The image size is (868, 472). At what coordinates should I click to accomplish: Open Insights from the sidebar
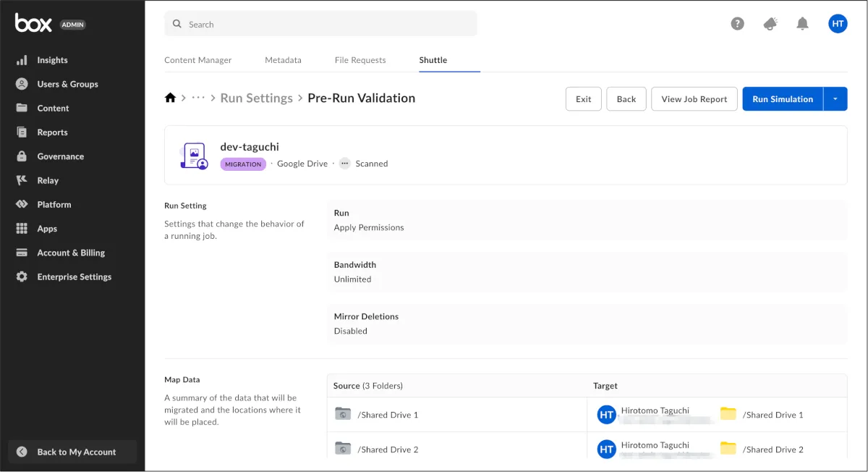[52, 60]
